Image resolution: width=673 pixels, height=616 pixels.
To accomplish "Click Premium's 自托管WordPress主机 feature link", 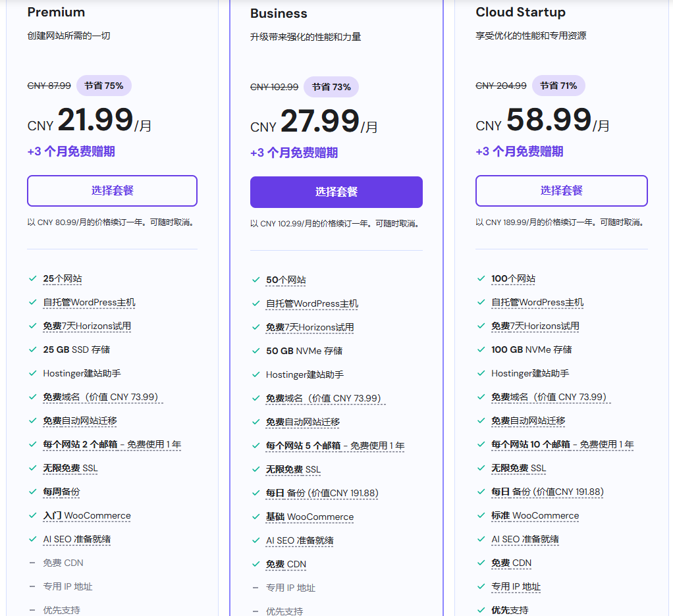I will 89,302.
